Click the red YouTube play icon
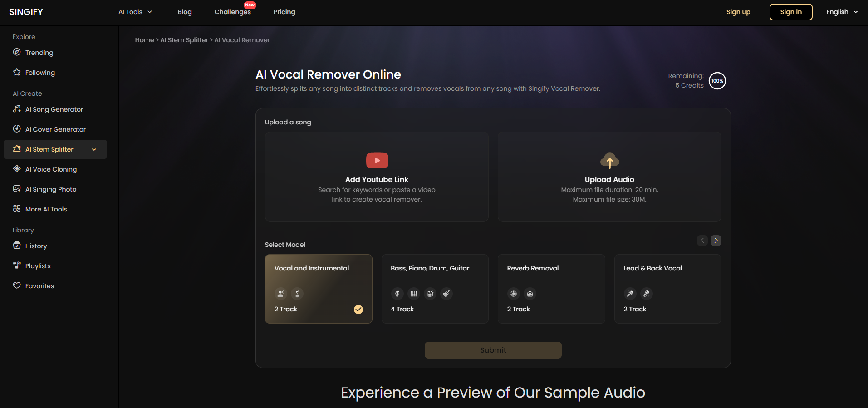Viewport: 868px width, 408px height. point(377,161)
